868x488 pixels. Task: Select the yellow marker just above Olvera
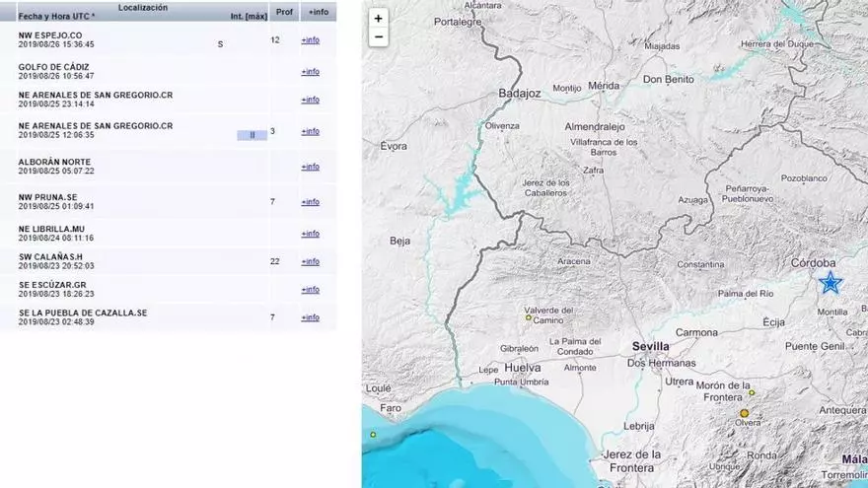point(745,413)
